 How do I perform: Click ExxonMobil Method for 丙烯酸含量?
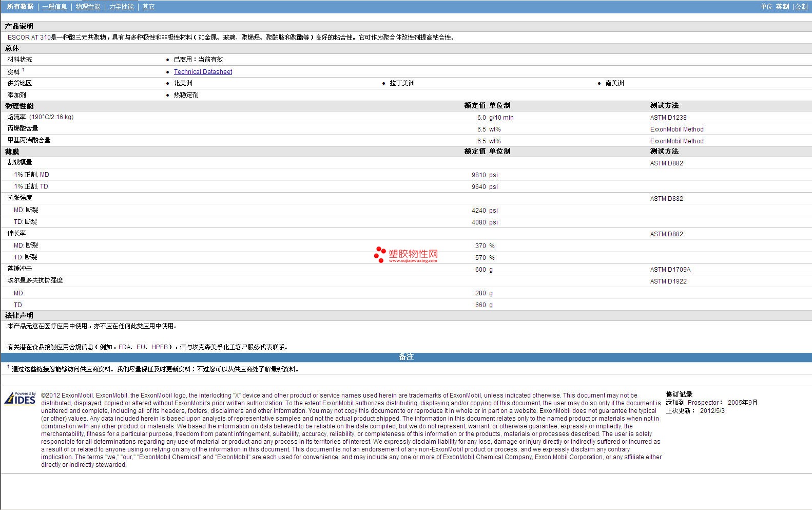click(676, 129)
